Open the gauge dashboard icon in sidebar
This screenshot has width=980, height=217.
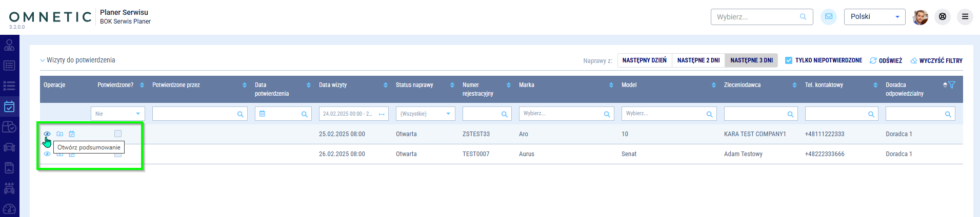(9, 209)
